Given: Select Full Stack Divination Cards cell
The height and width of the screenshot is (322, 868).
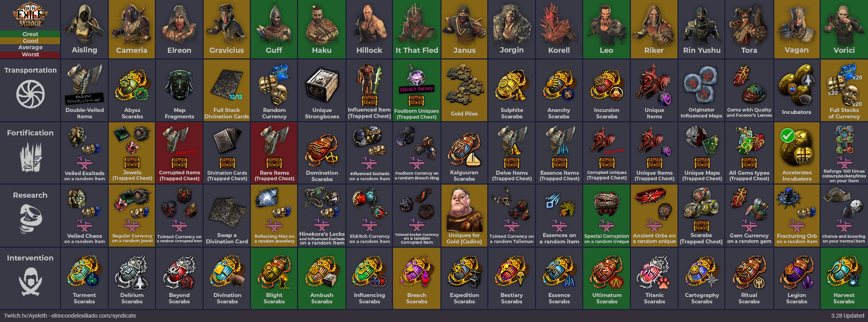Looking at the screenshot, I should click(x=227, y=90).
